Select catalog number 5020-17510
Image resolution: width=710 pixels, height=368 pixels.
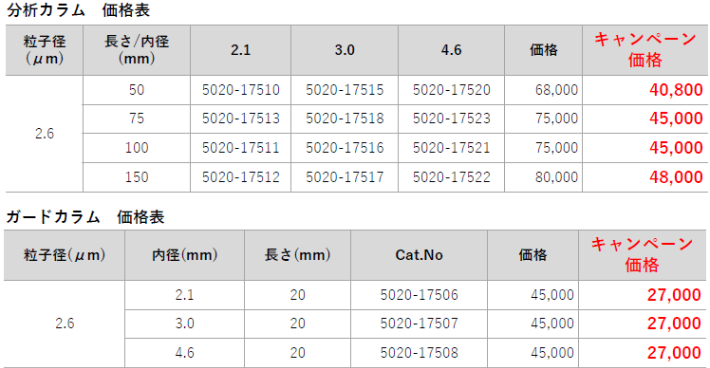click(x=240, y=90)
